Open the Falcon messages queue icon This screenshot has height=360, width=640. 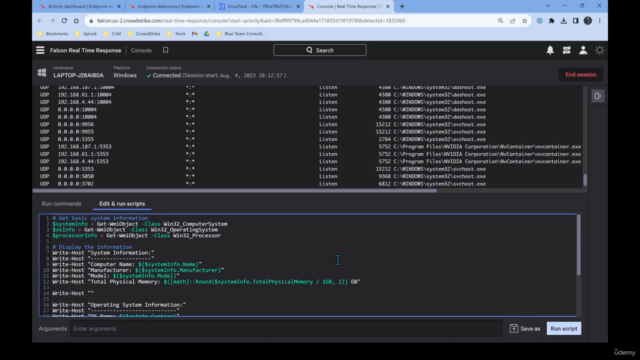click(x=567, y=50)
